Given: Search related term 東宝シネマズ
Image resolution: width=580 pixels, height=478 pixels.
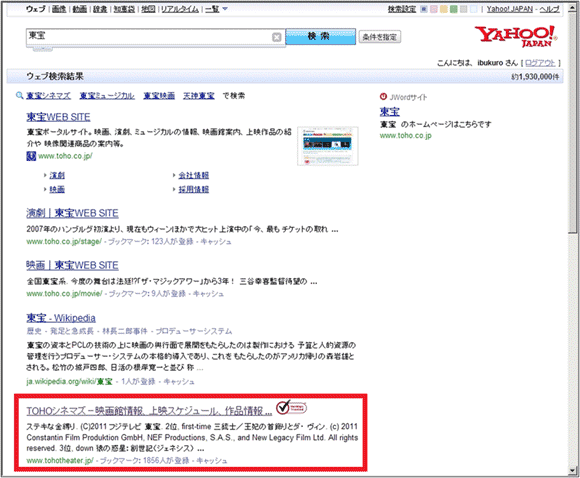Looking at the screenshot, I should 48,95.
